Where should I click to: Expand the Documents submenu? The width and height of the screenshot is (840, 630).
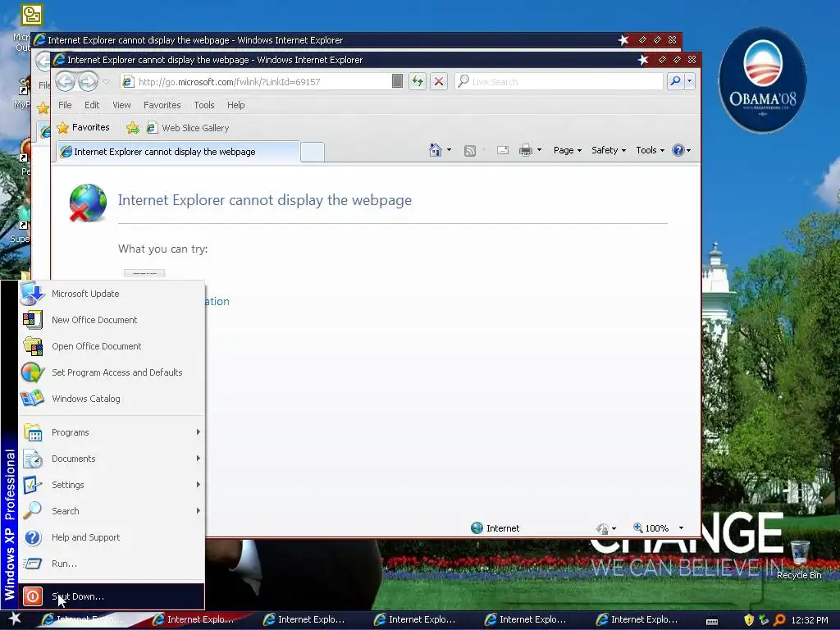(112, 459)
